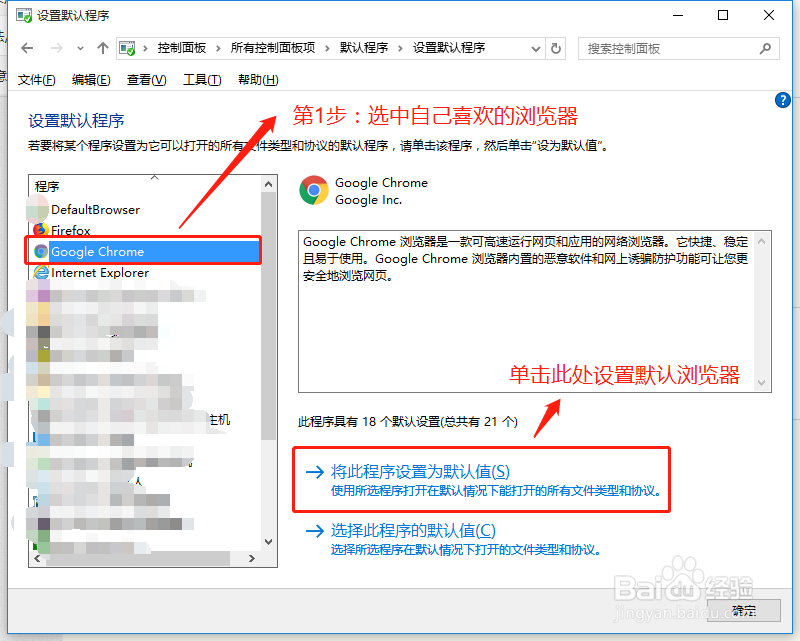
Task: Select 默认程序 breadcrumb
Action: [x=364, y=48]
